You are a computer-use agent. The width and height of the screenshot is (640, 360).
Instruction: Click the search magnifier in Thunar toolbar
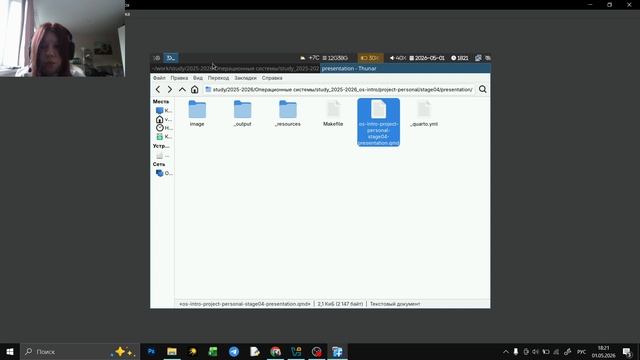tap(482, 89)
